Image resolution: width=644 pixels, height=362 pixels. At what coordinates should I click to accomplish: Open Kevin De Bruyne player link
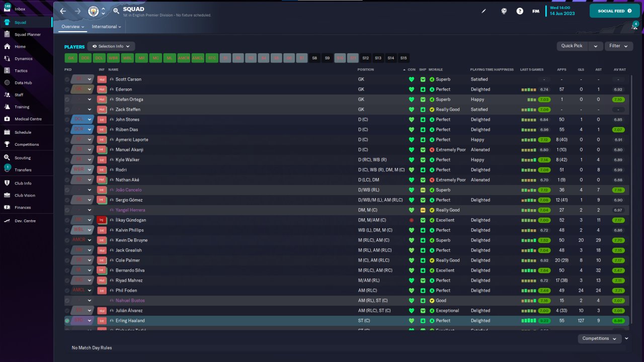[132, 240]
